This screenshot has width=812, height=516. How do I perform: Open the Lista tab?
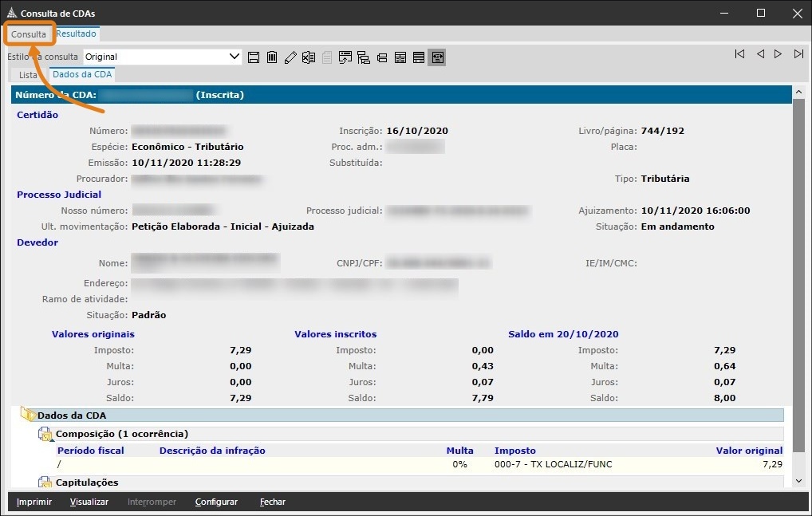(29, 75)
